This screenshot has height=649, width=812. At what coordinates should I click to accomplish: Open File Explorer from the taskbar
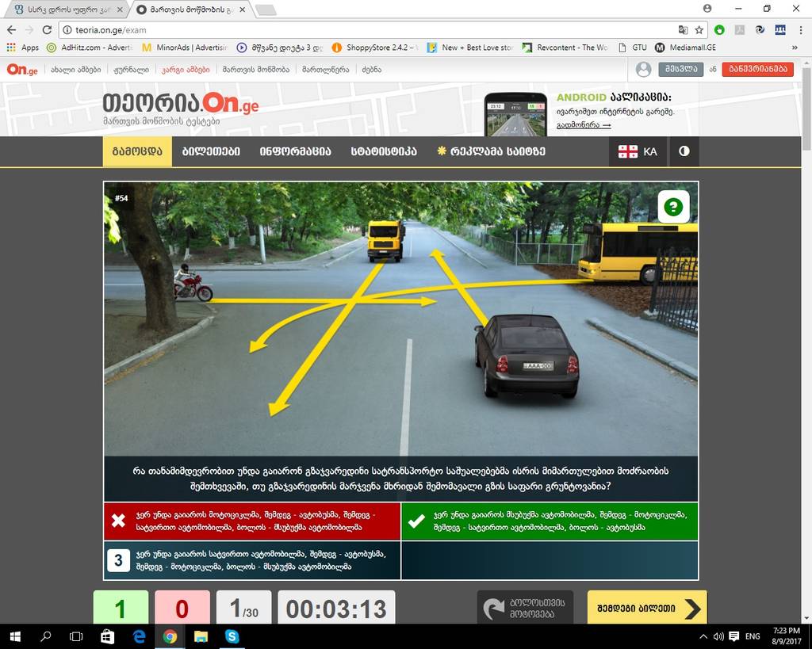click(201, 636)
